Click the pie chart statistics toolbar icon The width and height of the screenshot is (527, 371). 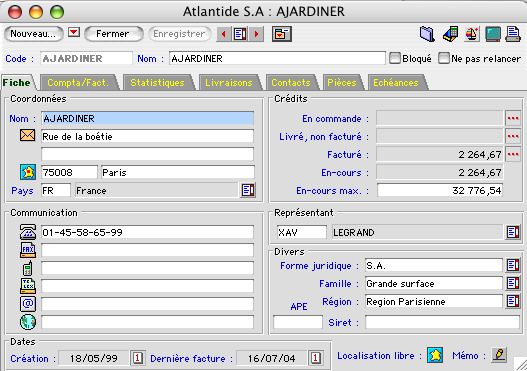click(x=472, y=34)
